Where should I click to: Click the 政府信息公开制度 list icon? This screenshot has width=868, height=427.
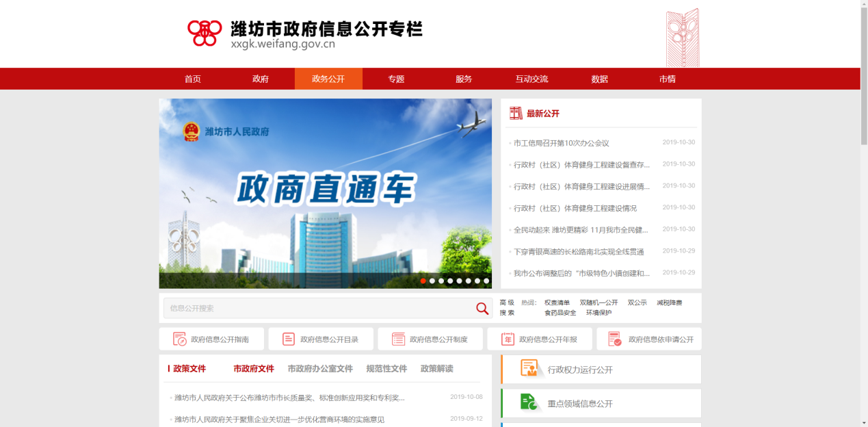point(398,339)
